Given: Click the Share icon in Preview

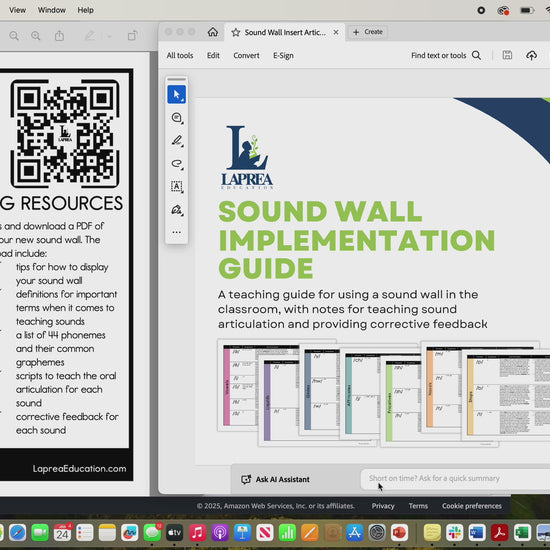Looking at the screenshot, I should click(59, 36).
